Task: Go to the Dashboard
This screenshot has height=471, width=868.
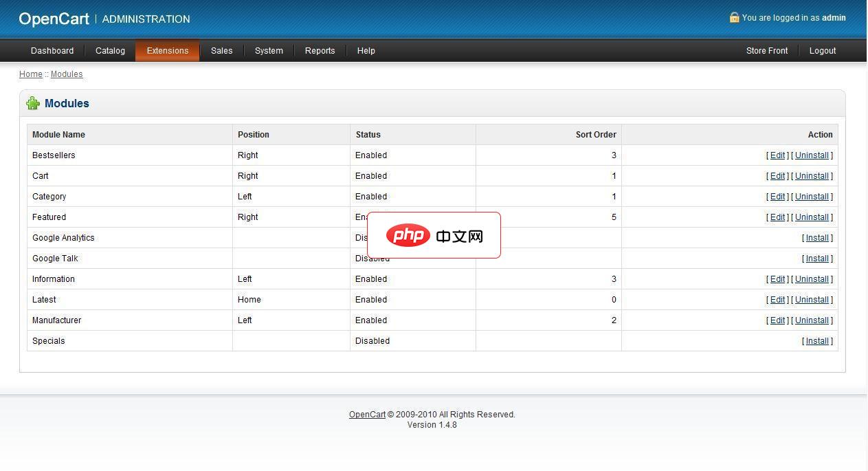Action: coord(52,50)
